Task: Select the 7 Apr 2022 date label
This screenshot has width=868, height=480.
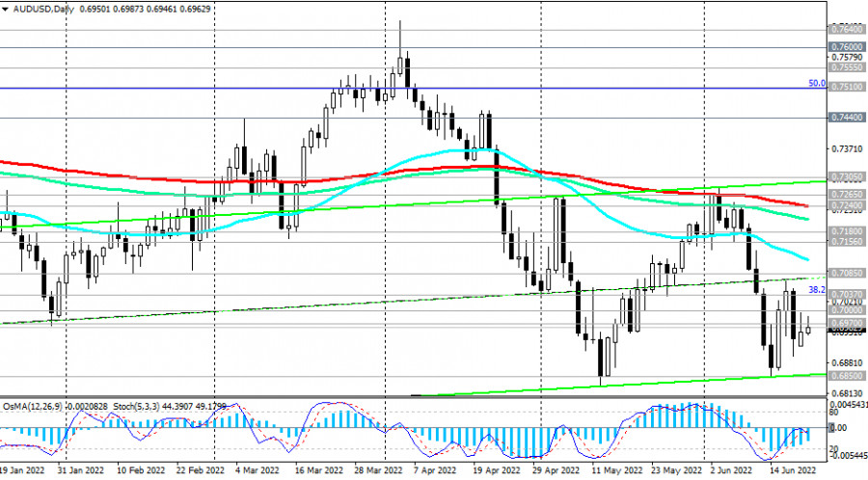Action: [x=436, y=470]
